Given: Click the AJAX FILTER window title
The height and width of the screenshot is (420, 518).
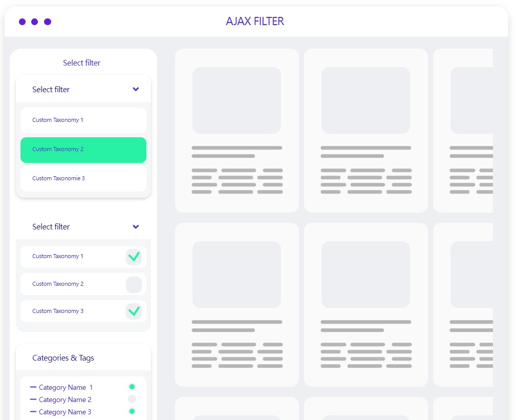Looking at the screenshot, I should pyautogui.click(x=255, y=21).
